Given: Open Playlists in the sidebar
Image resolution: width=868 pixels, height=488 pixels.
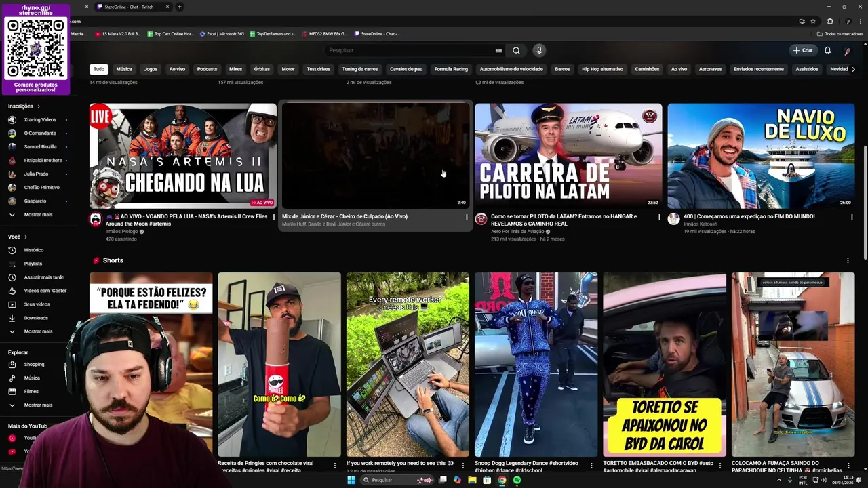Looking at the screenshot, I should [x=33, y=264].
